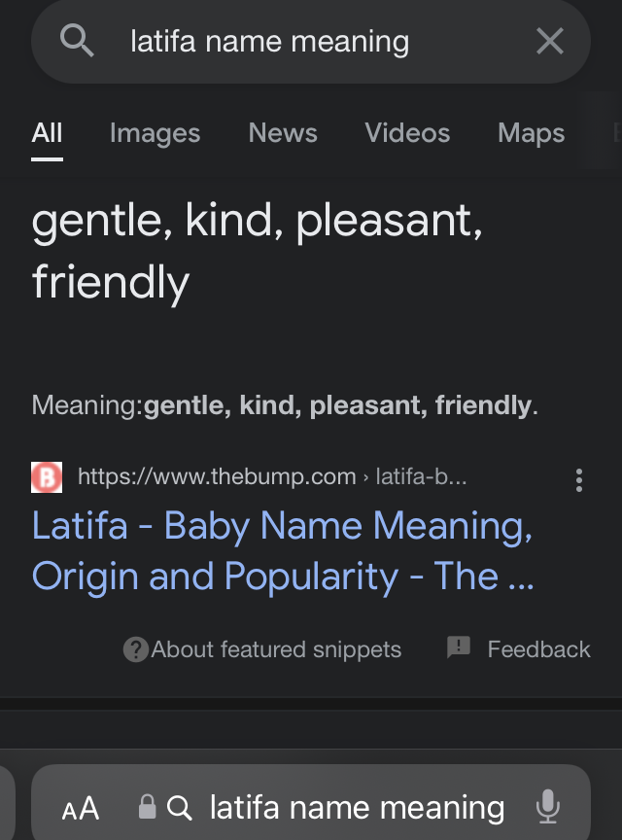The image size is (622, 840).
Task: Tap the search magnifier icon in Google search box
Action: click(x=77, y=40)
